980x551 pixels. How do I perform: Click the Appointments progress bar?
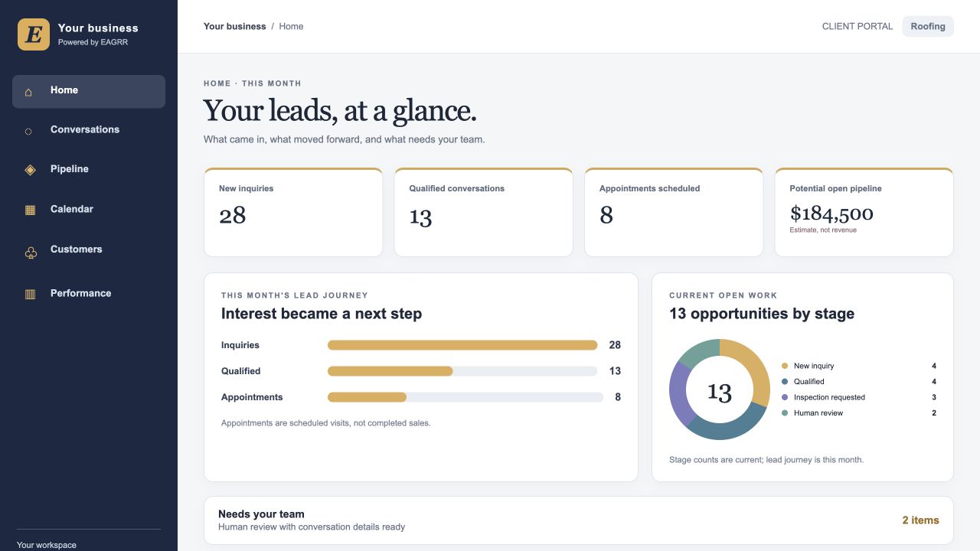[465, 397]
